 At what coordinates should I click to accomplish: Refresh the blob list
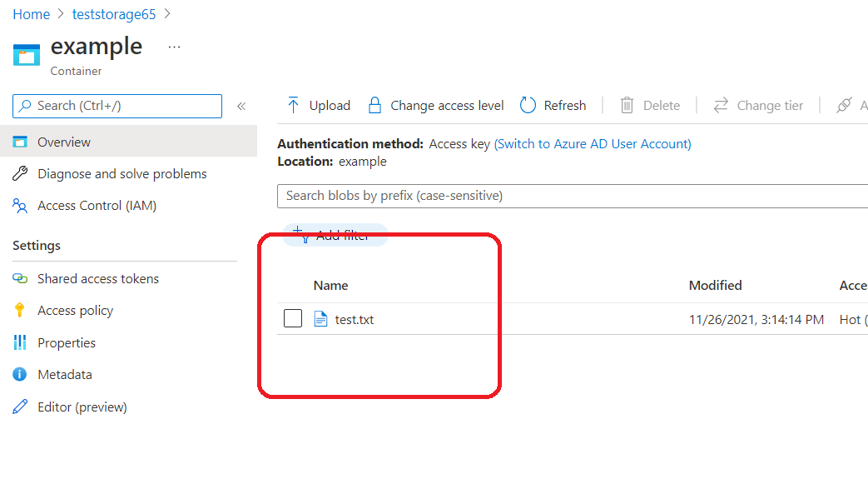pyautogui.click(x=564, y=105)
